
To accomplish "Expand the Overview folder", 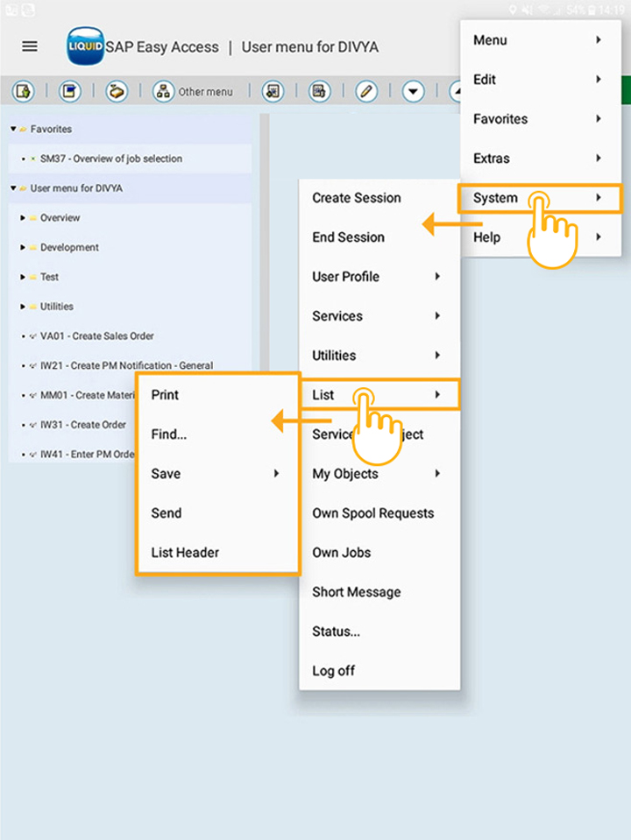I will pos(23,217).
